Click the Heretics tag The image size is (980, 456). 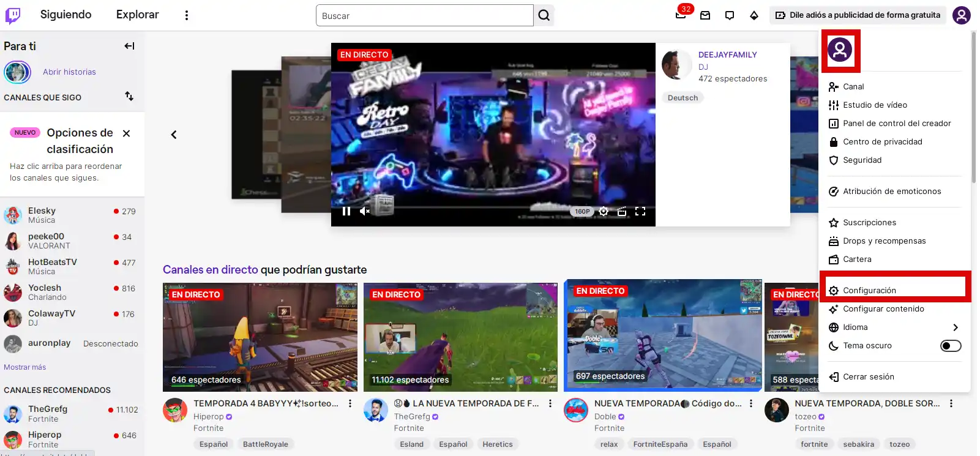tap(498, 444)
